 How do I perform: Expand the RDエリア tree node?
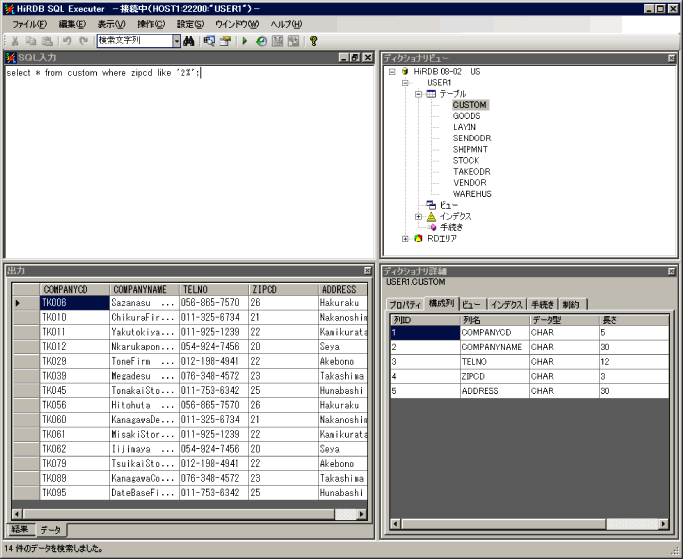(406, 239)
